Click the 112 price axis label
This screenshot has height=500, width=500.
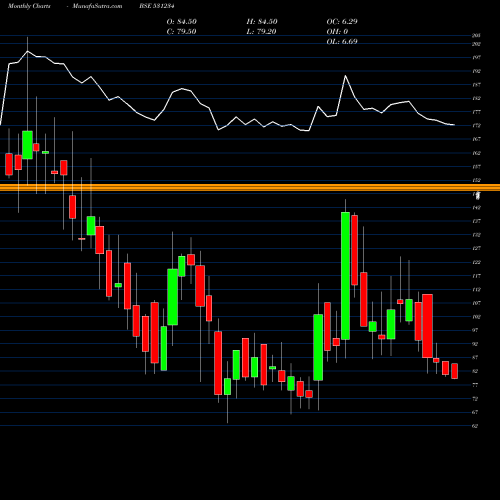(x=476, y=289)
